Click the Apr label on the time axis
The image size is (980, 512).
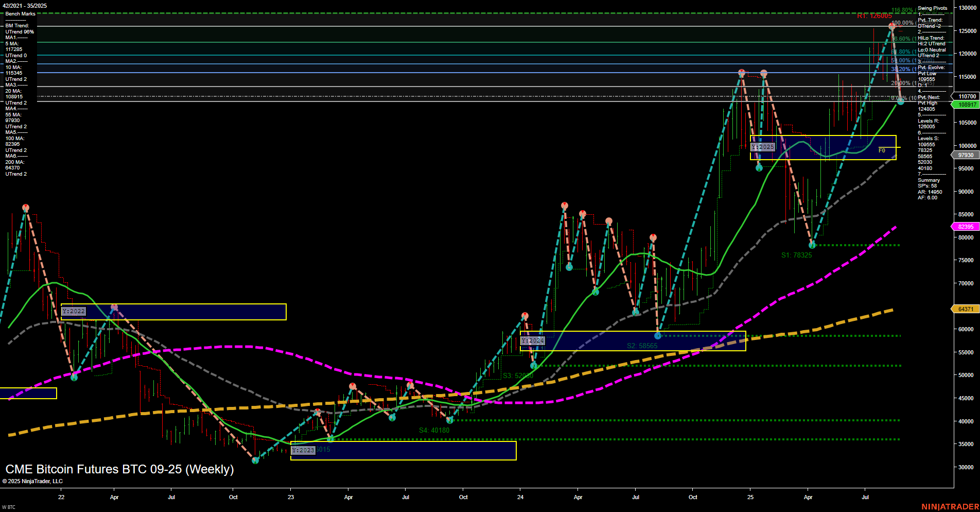pos(114,497)
